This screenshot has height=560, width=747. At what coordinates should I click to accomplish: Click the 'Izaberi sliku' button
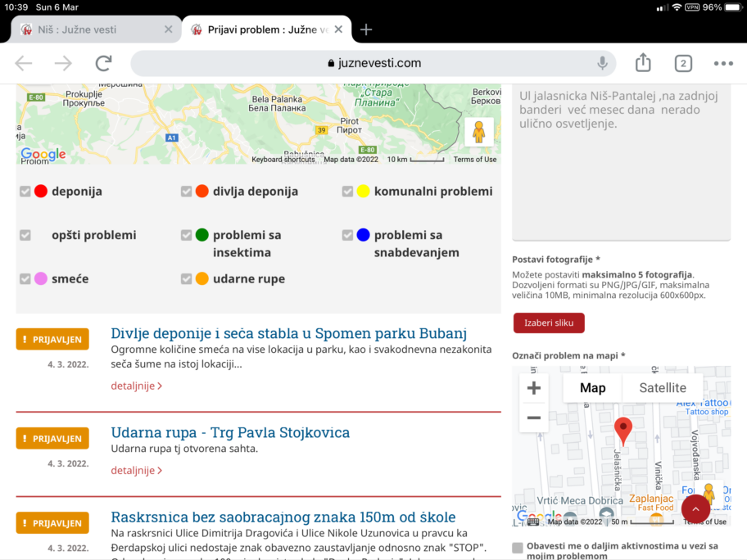(x=549, y=323)
